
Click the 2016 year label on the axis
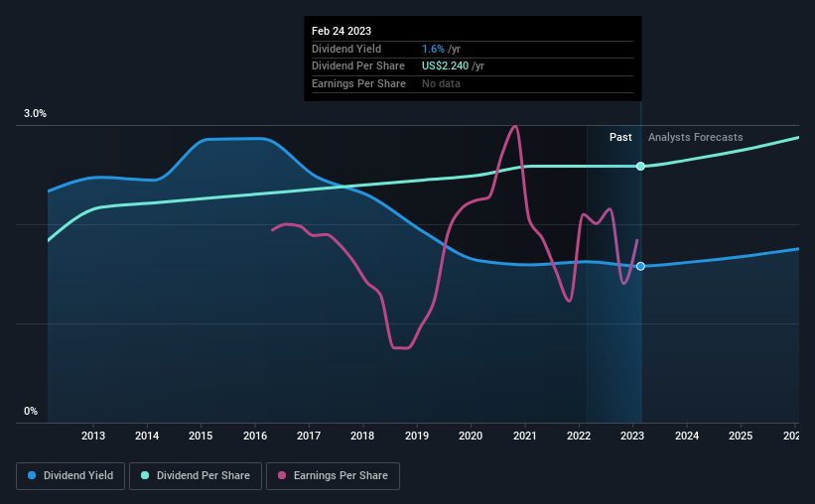pyautogui.click(x=255, y=436)
